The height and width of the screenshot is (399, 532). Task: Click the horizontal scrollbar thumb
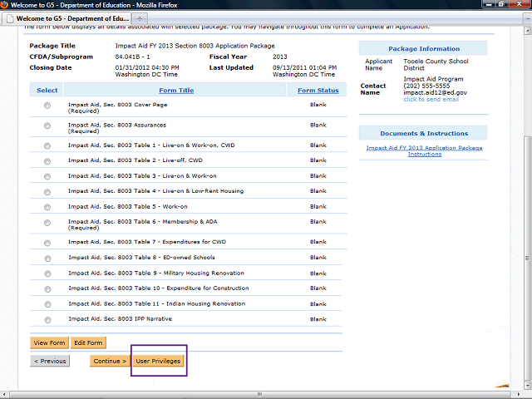pos(259,394)
